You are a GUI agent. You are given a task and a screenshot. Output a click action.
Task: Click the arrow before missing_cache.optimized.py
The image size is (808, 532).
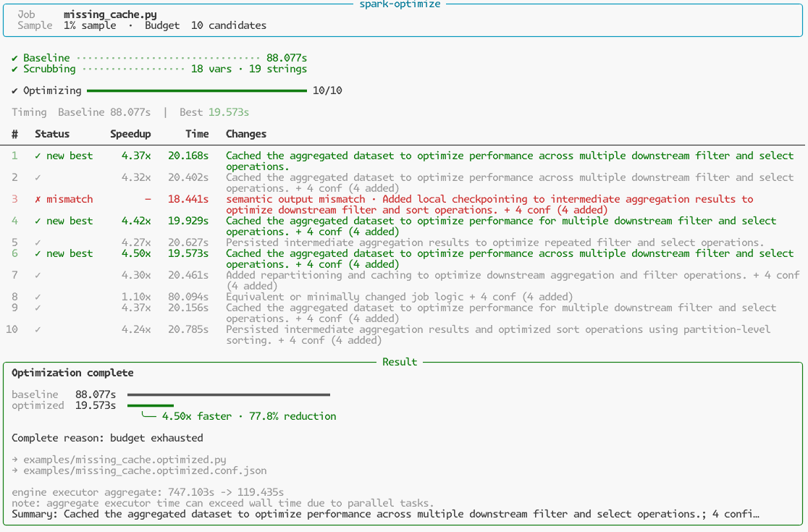pyautogui.click(x=14, y=460)
